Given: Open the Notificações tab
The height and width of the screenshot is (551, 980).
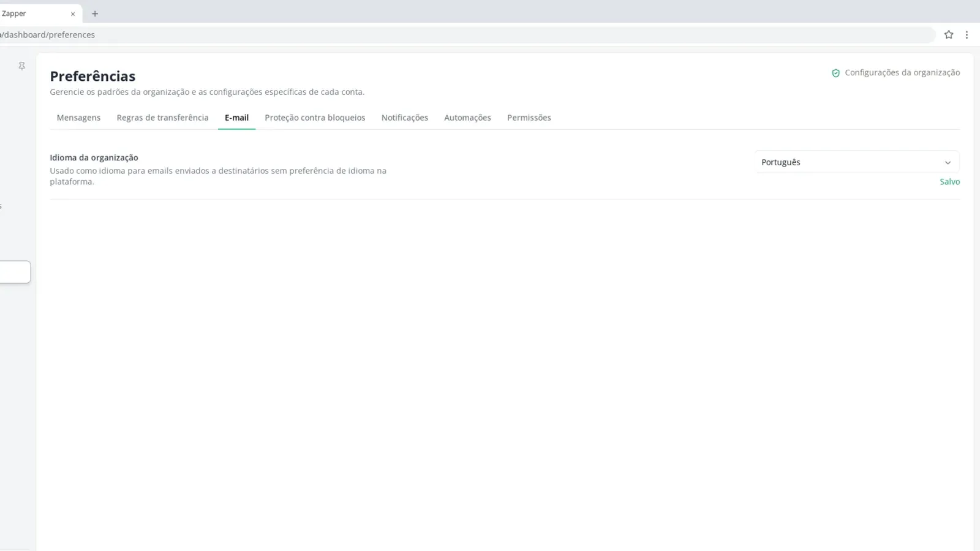Looking at the screenshot, I should click(x=404, y=118).
